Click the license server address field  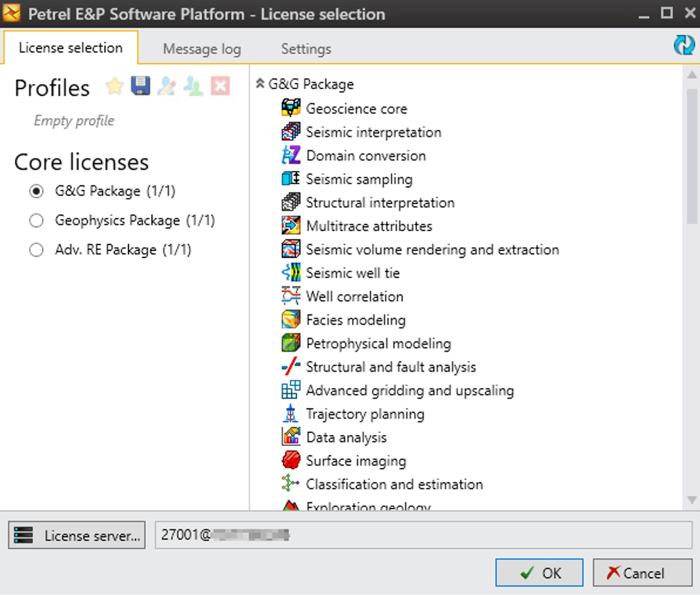(x=423, y=536)
